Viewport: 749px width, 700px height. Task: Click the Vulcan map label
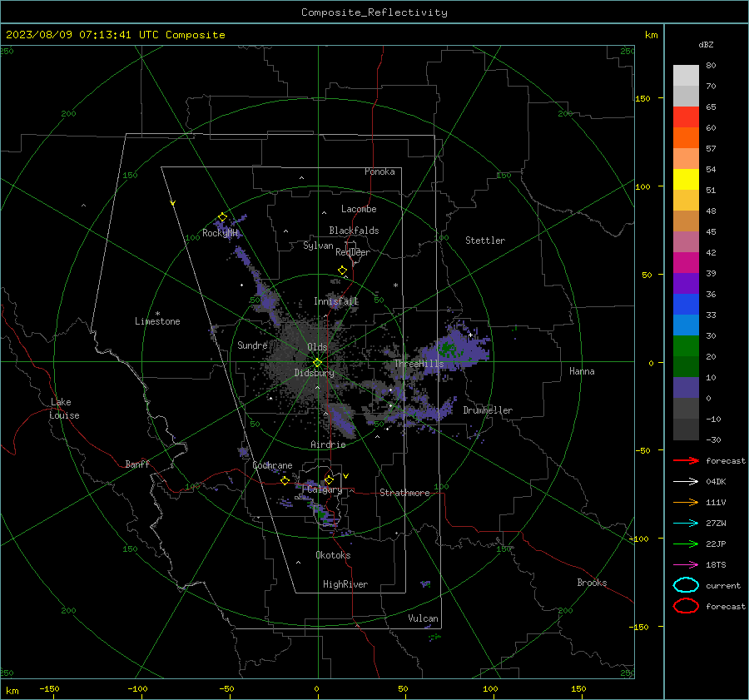(x=423, y=618)
